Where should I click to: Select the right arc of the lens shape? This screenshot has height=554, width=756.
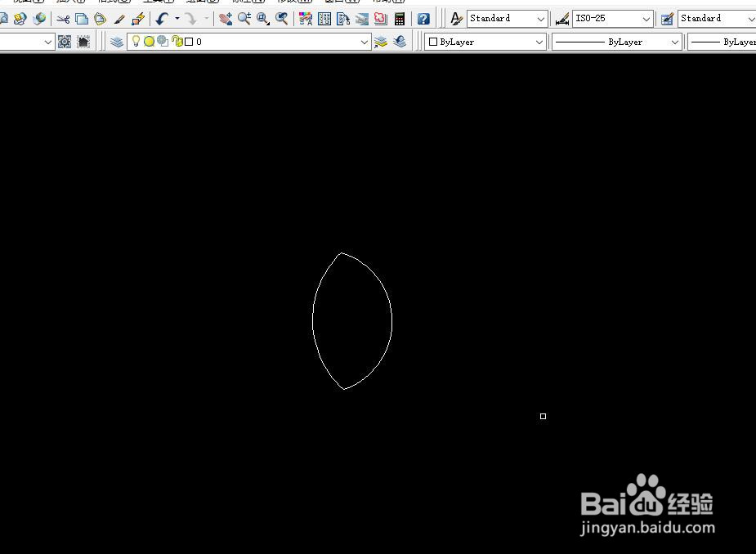pyautogui.click(x=391, y=320)
